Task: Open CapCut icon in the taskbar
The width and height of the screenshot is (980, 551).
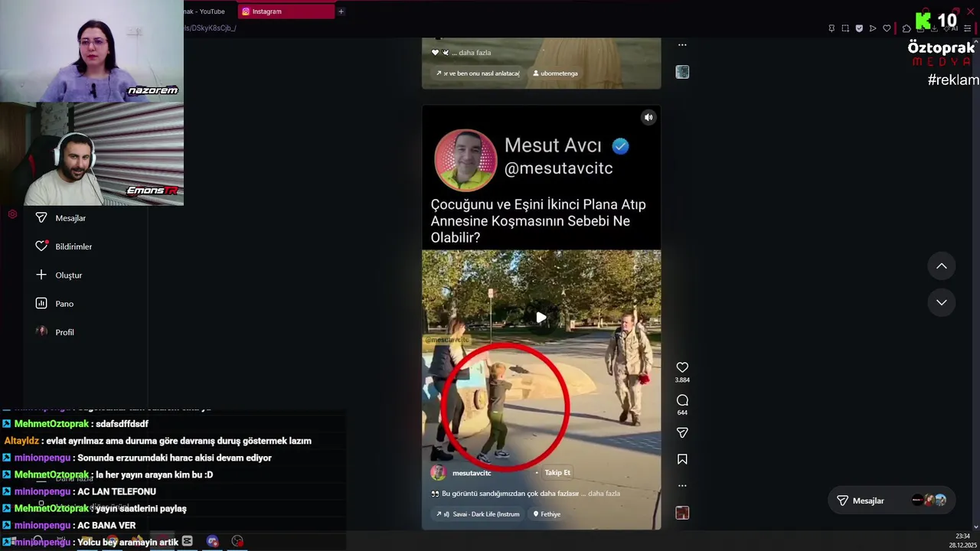Action: pyautogui.click(x=187, y=541)
